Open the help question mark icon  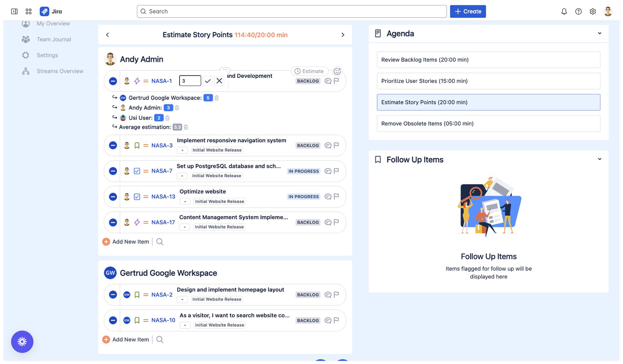coord(578,11)
